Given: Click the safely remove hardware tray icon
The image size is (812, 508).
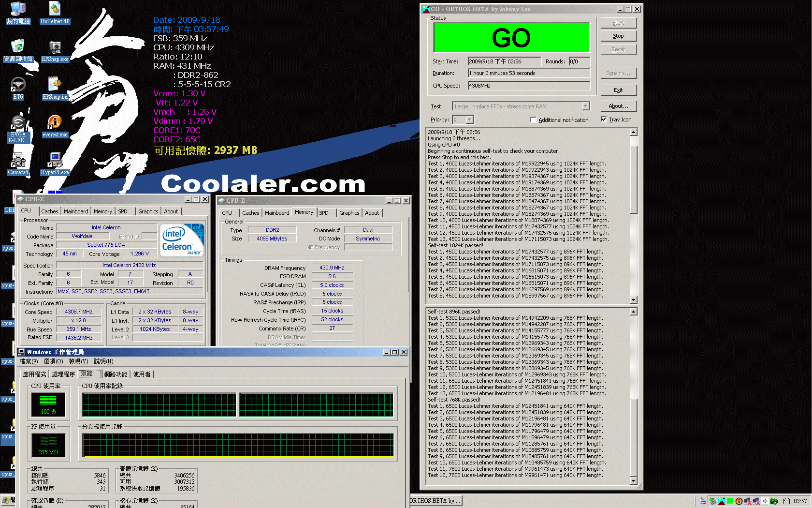Looking at the screenshot, I should (712, 501).
